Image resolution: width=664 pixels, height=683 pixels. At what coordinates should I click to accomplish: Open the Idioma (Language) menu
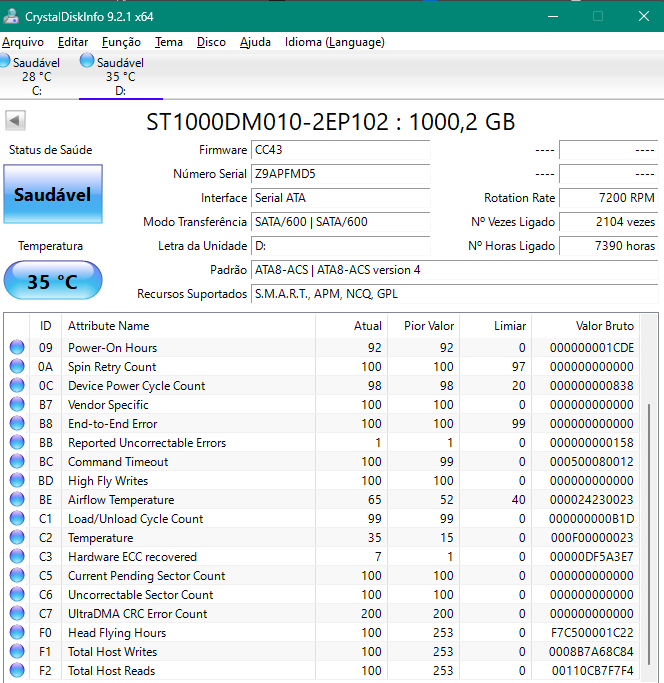335,42
